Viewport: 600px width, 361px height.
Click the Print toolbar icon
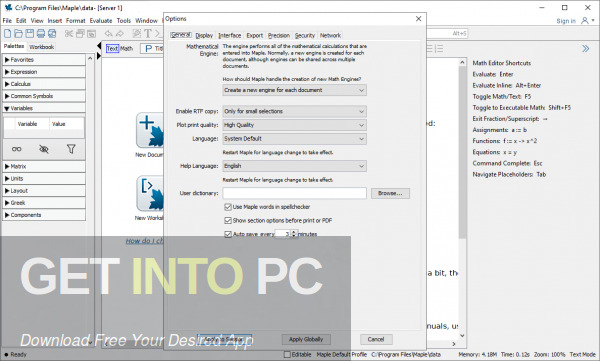point(41,34)
